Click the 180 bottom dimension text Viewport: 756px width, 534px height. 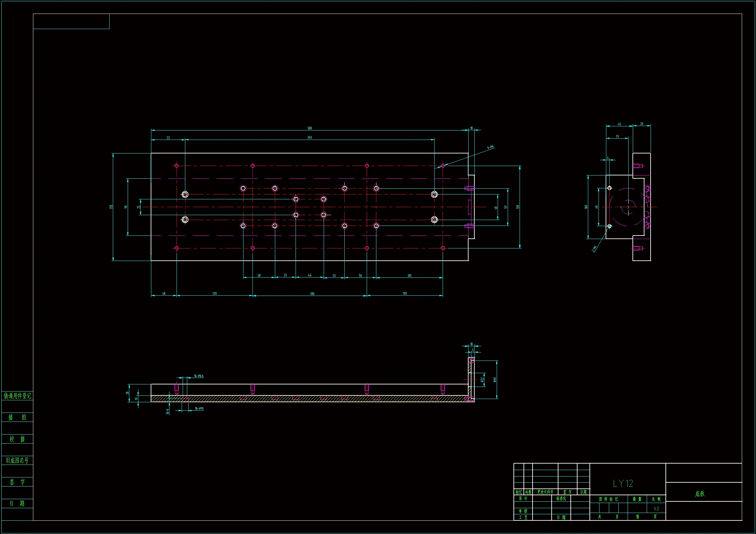tap(312, 294)
